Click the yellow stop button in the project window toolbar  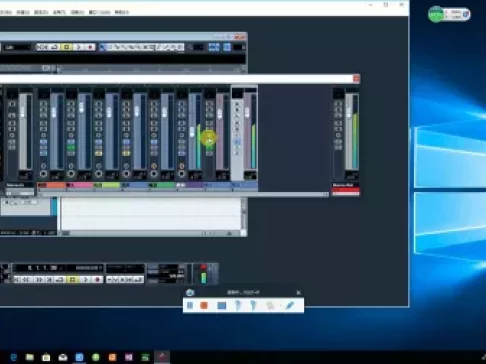(x=67, y=47)
